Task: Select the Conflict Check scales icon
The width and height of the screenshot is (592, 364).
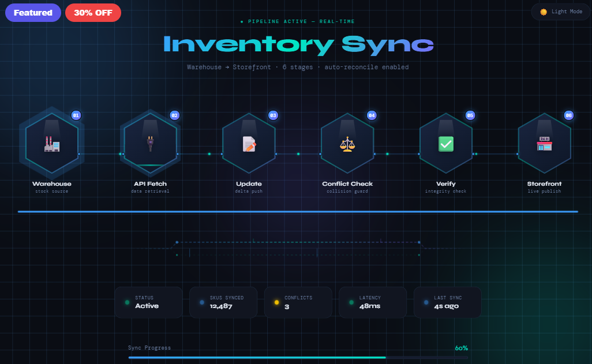Action: (347, 143)
